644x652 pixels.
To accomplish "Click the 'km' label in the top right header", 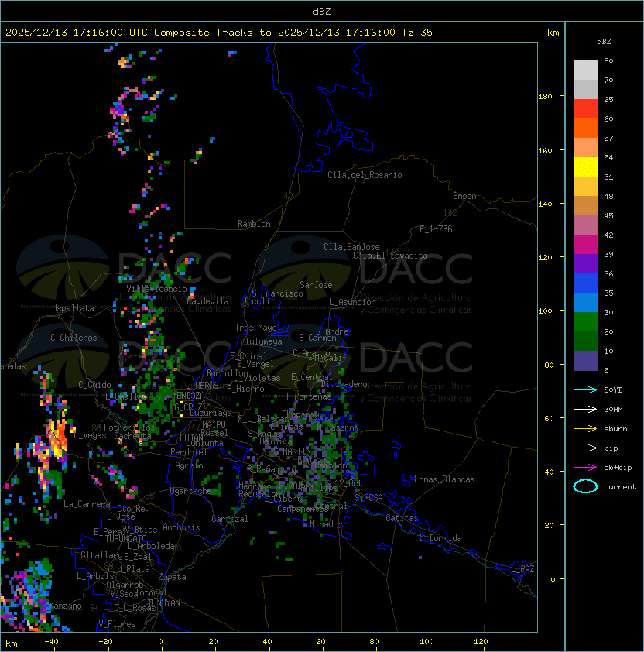I will point(553,33).
